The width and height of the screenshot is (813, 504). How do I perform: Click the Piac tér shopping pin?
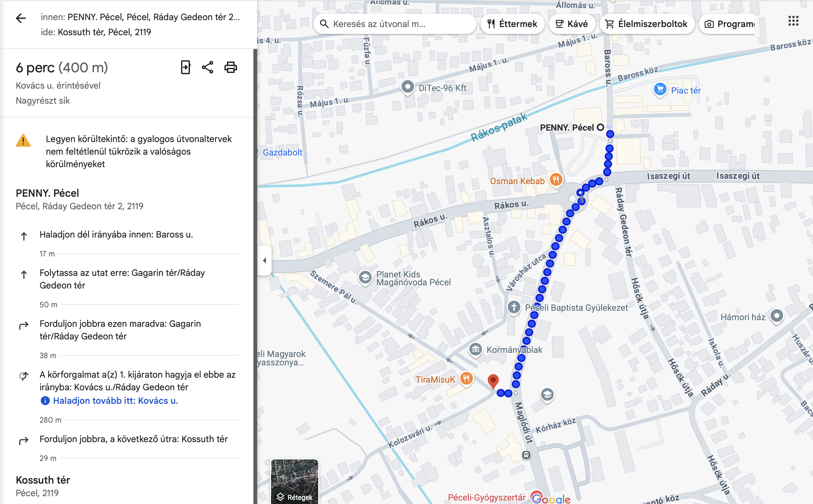[x=660, y=90]
